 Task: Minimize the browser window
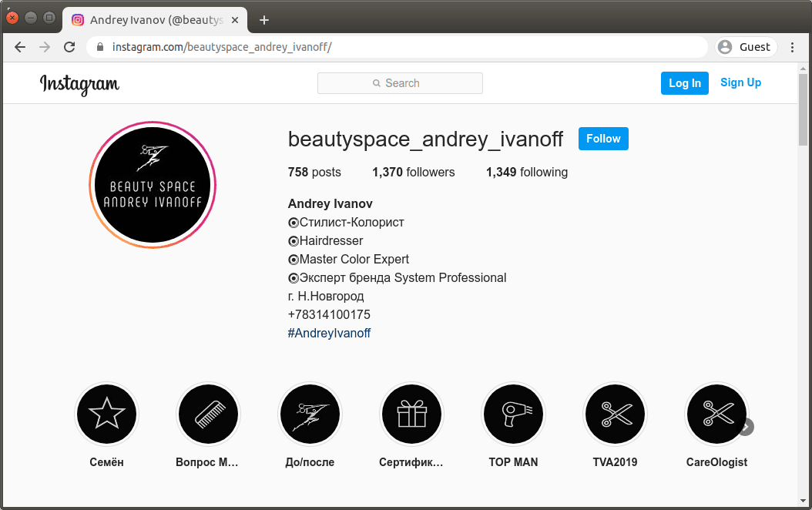pyautogui.click(x=31, y=18)
